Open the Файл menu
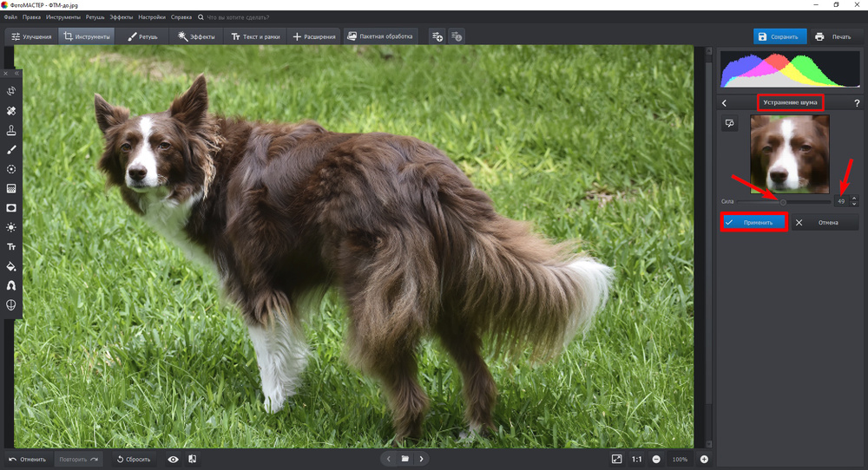The height and width of the screenshot is (470, 868). tap(10, 16)
